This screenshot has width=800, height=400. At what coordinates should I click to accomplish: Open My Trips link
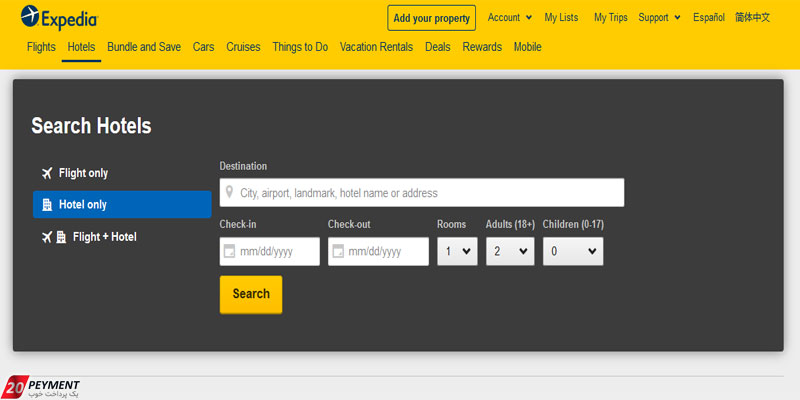click(611, 17)
